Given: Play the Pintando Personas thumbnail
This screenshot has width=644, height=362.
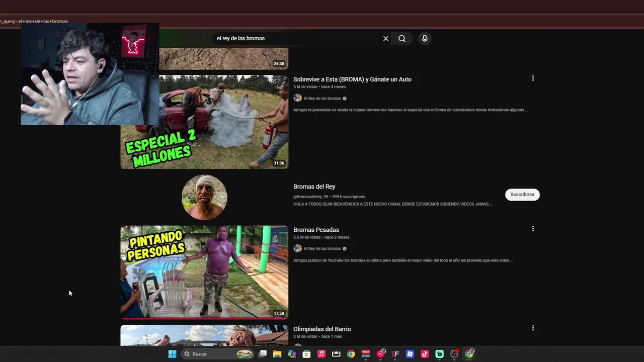Looking at the screenshot, I should tap(204, 272).
